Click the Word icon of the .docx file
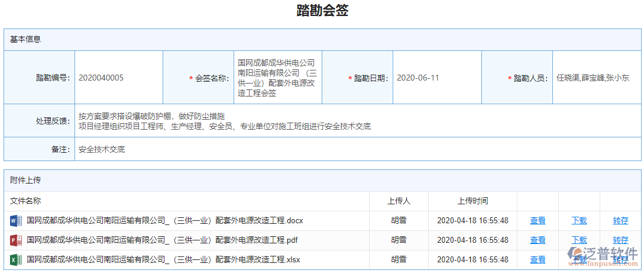644x273 pixels. point(15,221)
